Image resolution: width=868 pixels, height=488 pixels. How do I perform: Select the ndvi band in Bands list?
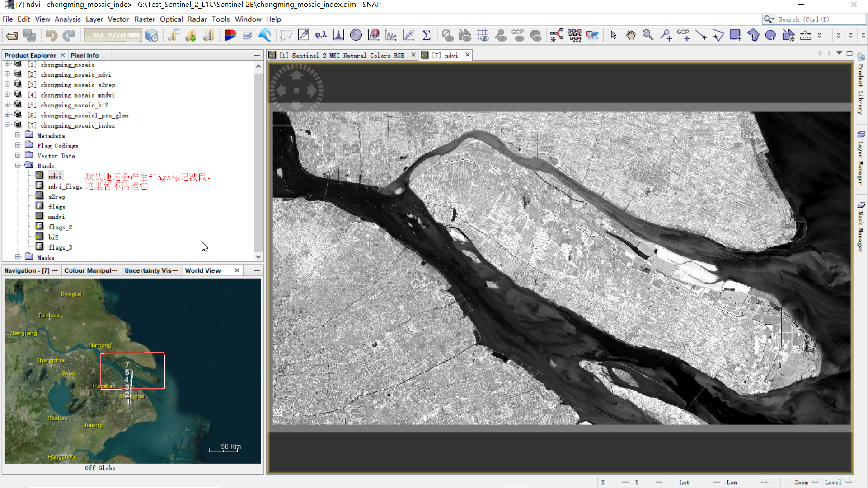coord(55,176)
